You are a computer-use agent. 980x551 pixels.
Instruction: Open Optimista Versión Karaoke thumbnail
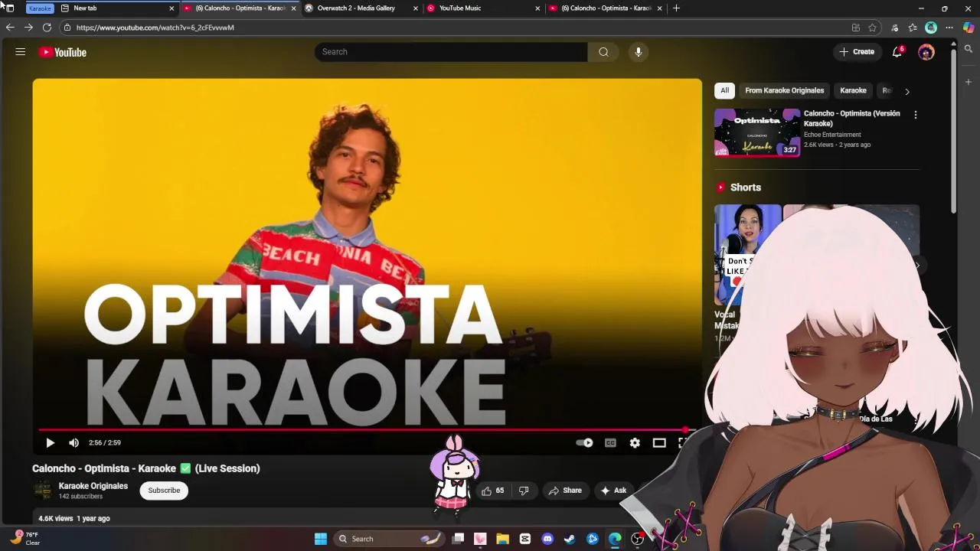pos(757,132)
